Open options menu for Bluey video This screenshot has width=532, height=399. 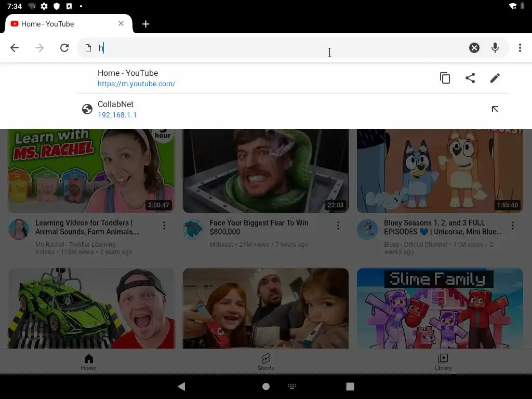click(x=513, y=225)
